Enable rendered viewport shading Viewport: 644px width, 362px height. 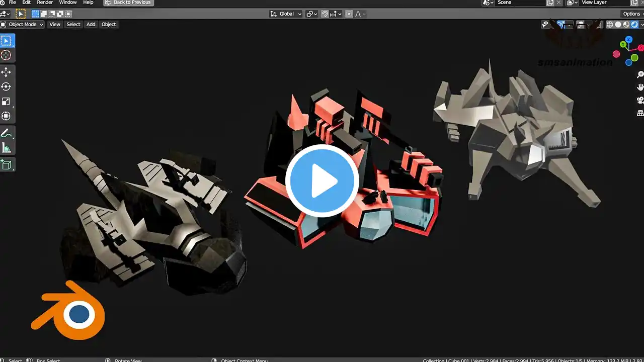coord(634,24)
